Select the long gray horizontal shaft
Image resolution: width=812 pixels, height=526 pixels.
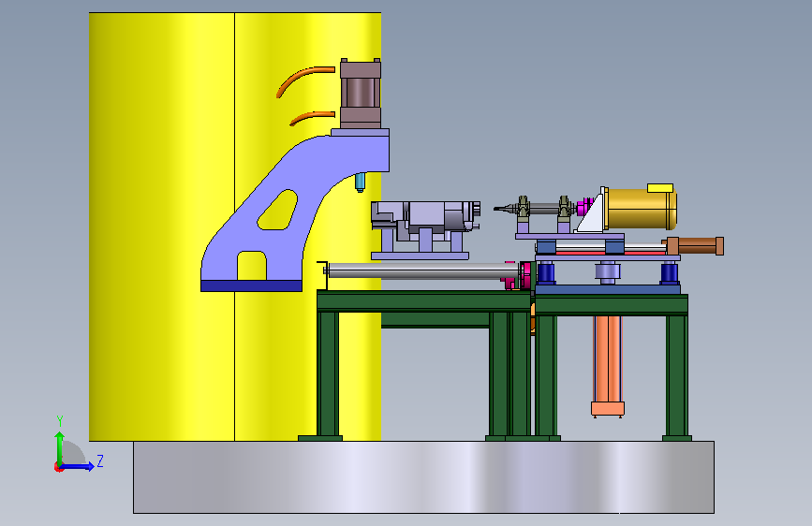423,270
